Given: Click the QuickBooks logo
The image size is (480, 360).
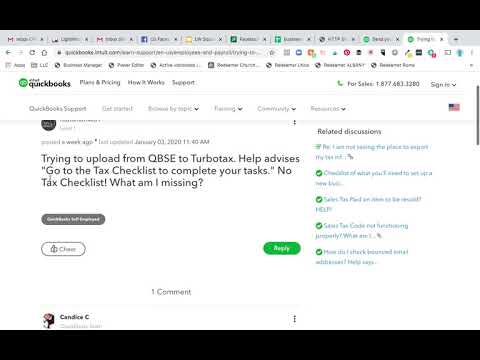Looking at the screenshot, I should 45,83.
